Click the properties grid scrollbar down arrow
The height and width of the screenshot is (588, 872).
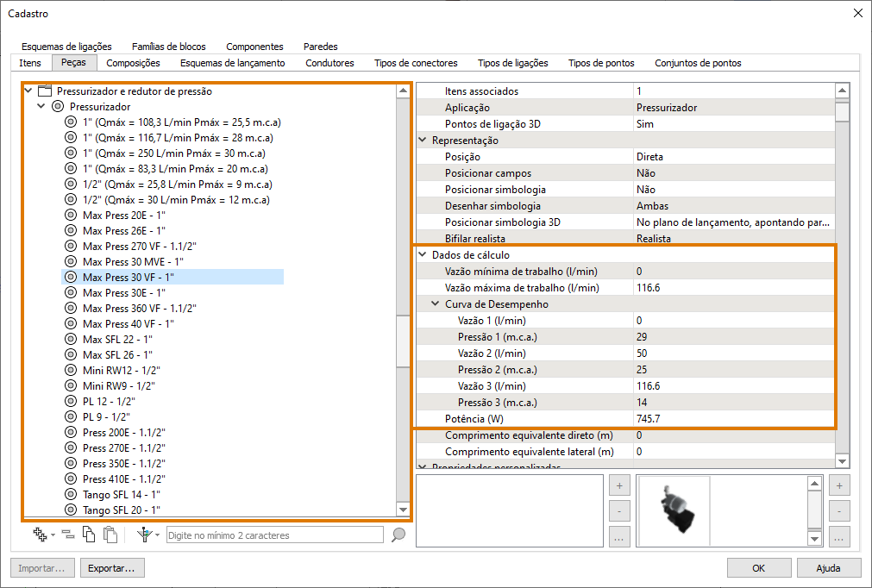(843, 460)
